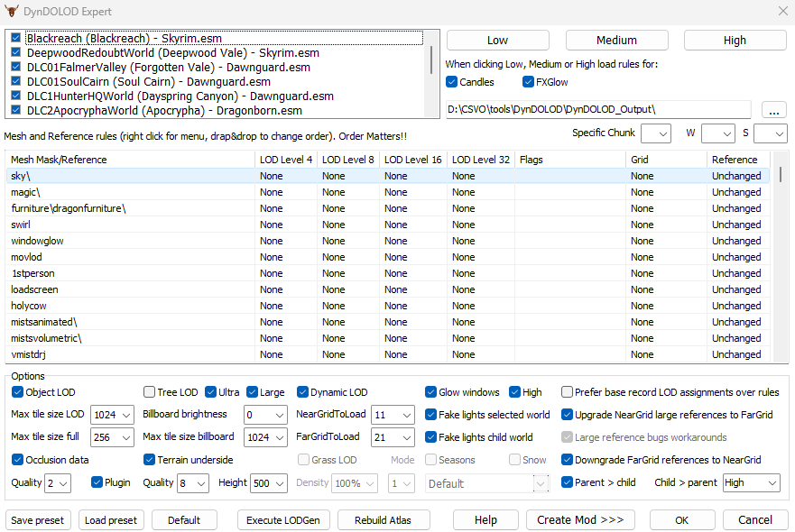This screenshot has width=795, height=532.
Task: Open the Specific Chunk dropdown
Action: (655, 133)
